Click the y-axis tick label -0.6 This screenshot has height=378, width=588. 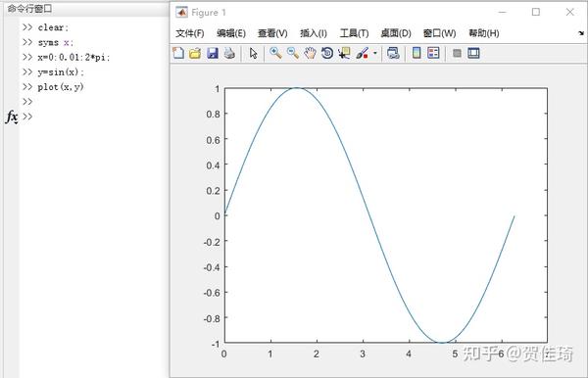point(212,293)
